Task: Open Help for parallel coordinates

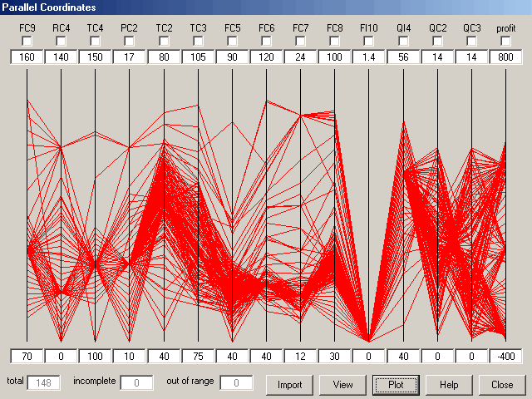Action: click(x=449, y=385)
